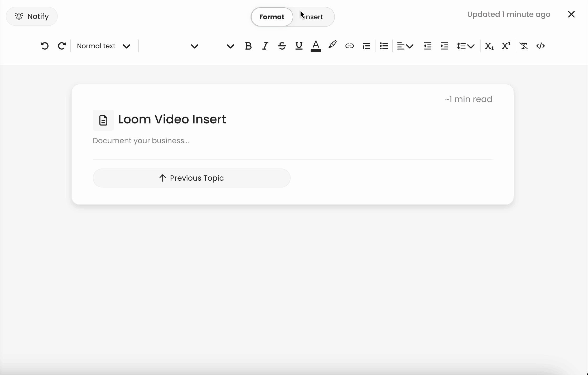Open code view icon
This screenshot has width=588, height=375.
pos(540,46)
